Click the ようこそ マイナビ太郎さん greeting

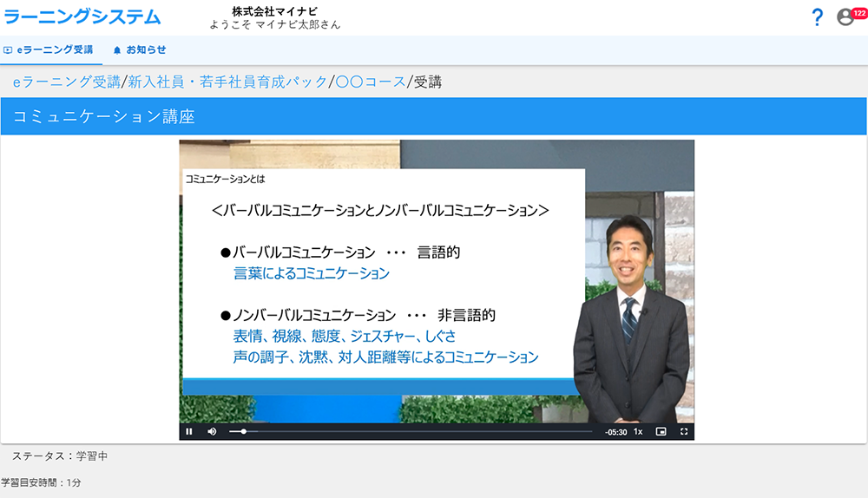pyautogui.click(x=275, y=25)
